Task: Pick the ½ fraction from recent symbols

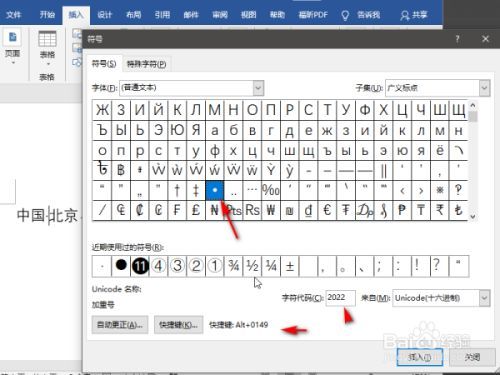Action: click(x=252, y=266)
